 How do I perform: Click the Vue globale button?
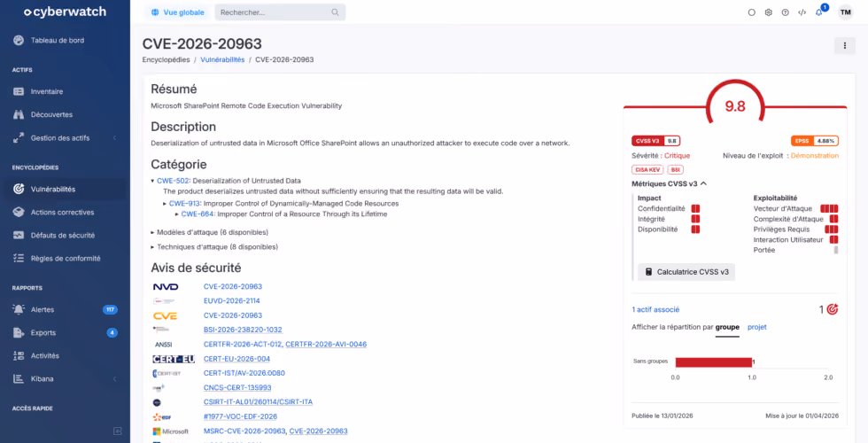pyautogui.click(x=177, y=12)
